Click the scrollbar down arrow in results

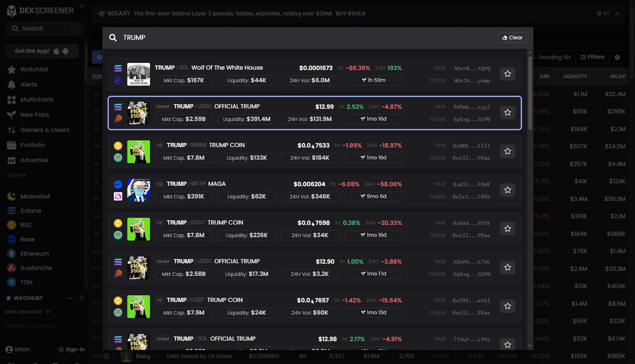(x=530, y=346)
